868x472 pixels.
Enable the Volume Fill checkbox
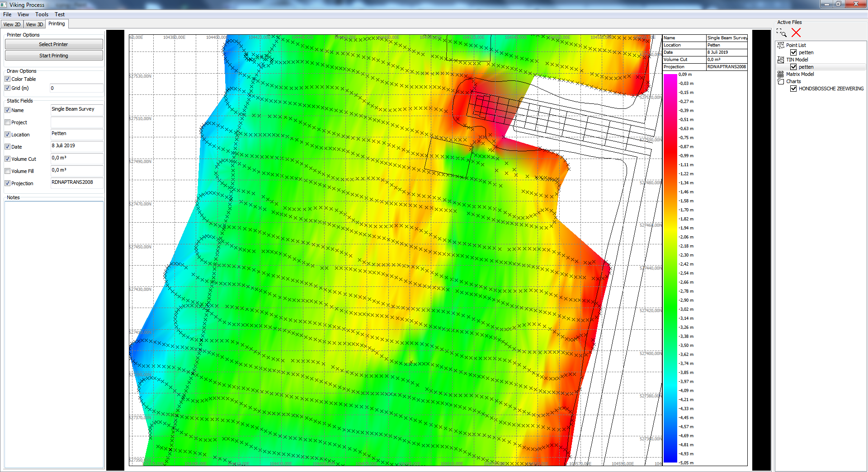[x=7, y=171]
